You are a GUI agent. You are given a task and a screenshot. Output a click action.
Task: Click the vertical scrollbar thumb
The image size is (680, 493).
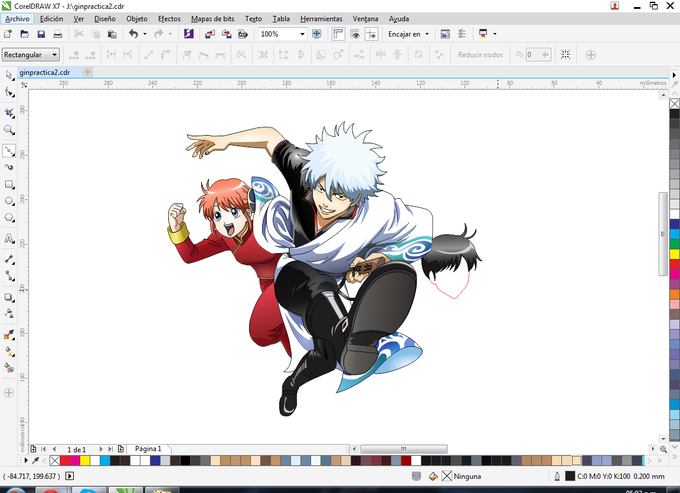tap(663, 234)
